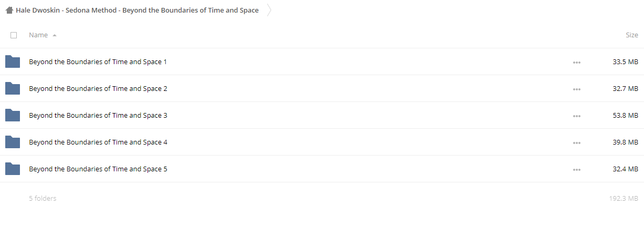Viewport: 644px width, 226px height.
Task: Open folder icon for Space 3
Action: tap(13, 115)
